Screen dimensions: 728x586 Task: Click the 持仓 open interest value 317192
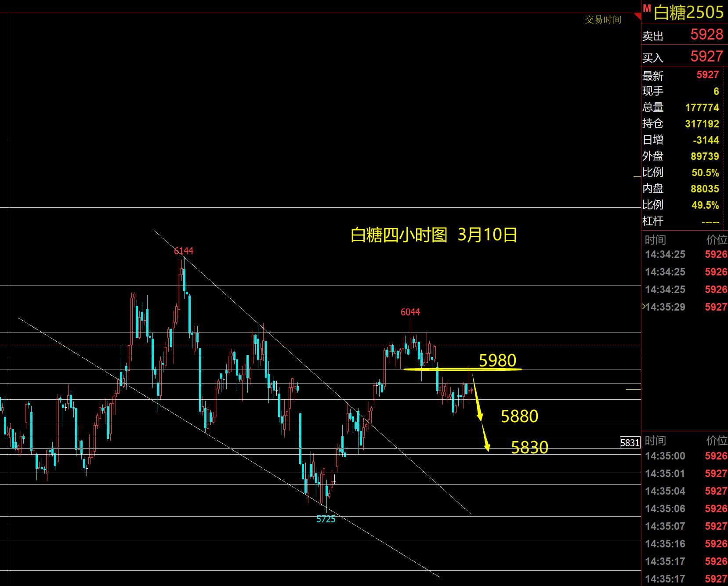[x=702, y=124]
